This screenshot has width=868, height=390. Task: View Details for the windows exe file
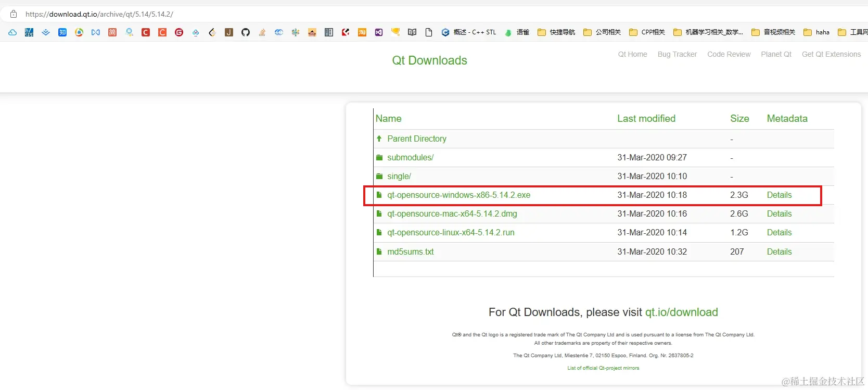point(779,195)
